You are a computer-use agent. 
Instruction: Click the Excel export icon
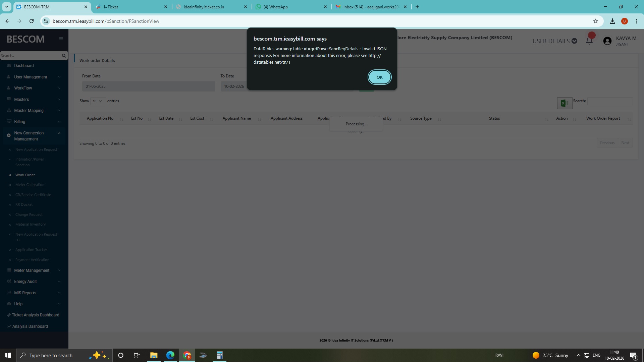(x=564, y=103)
